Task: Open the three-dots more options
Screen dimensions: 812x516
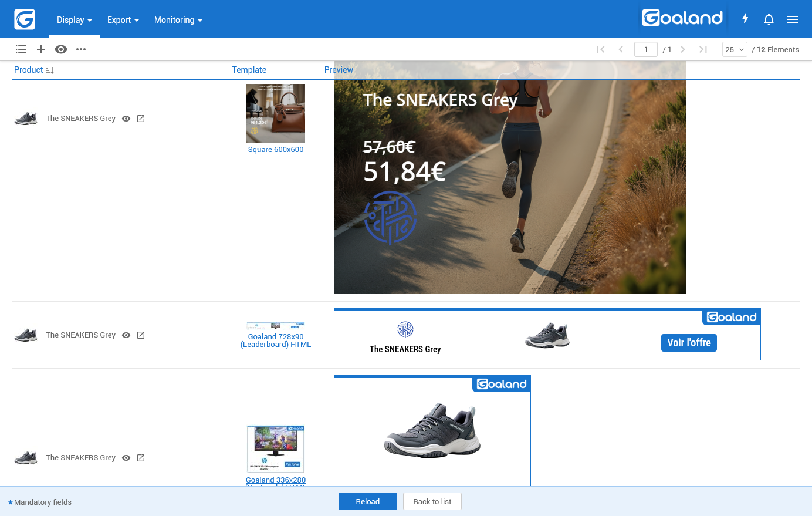Action: 81,49
